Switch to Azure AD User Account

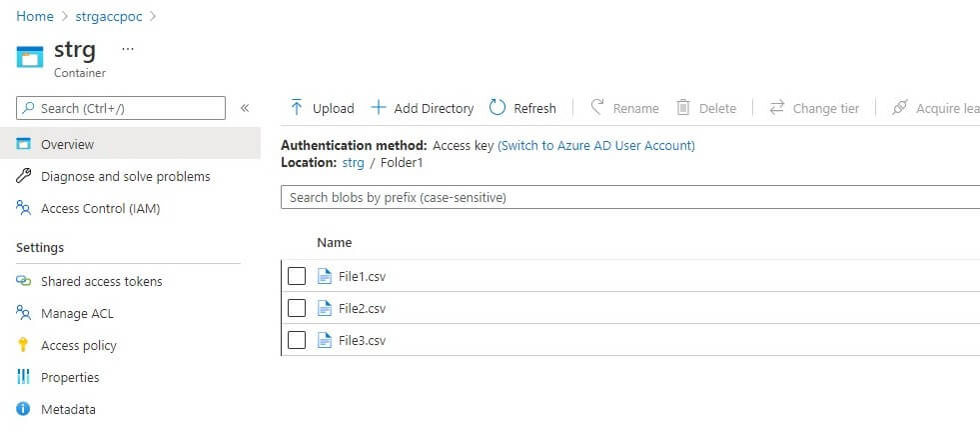tap(596, 145)
